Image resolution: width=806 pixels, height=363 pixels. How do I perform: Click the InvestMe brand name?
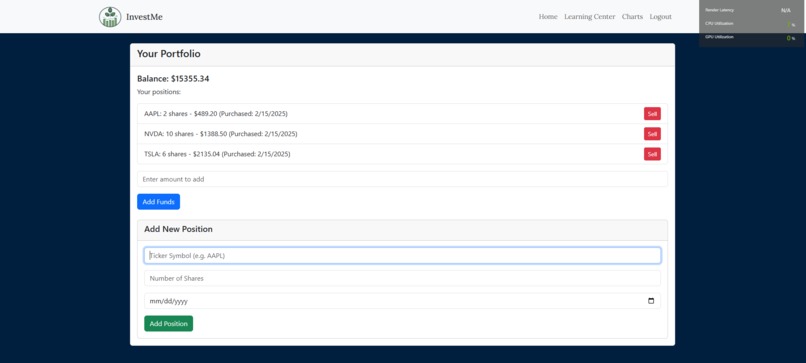[x=144, y=17]
